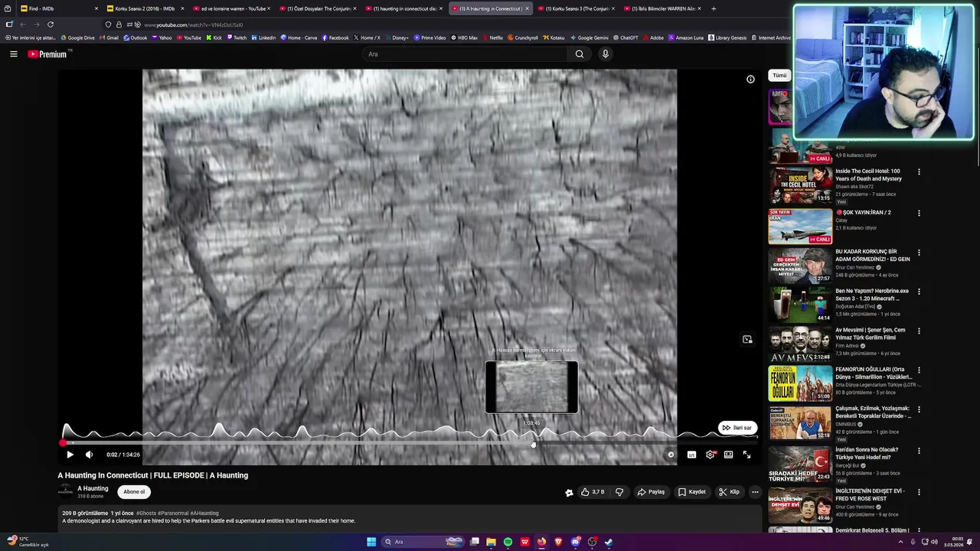
Task: Reload the page with the refresh icon
Action: (x=51, y=24)
